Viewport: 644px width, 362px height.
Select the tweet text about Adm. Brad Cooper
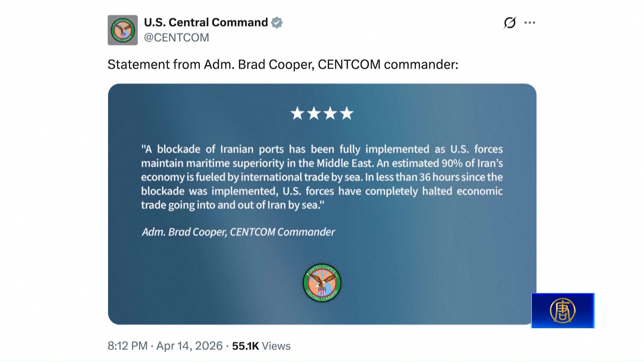[283, 64]
